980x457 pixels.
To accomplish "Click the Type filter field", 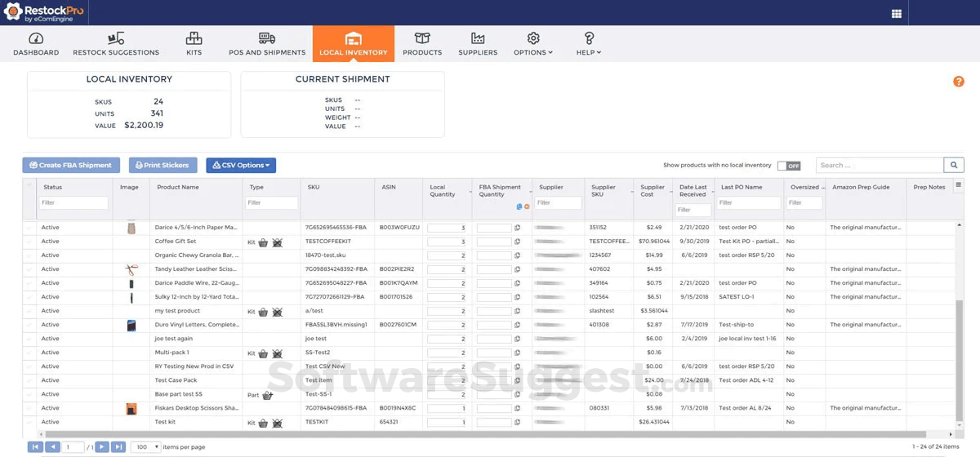I will click(272, 202).
